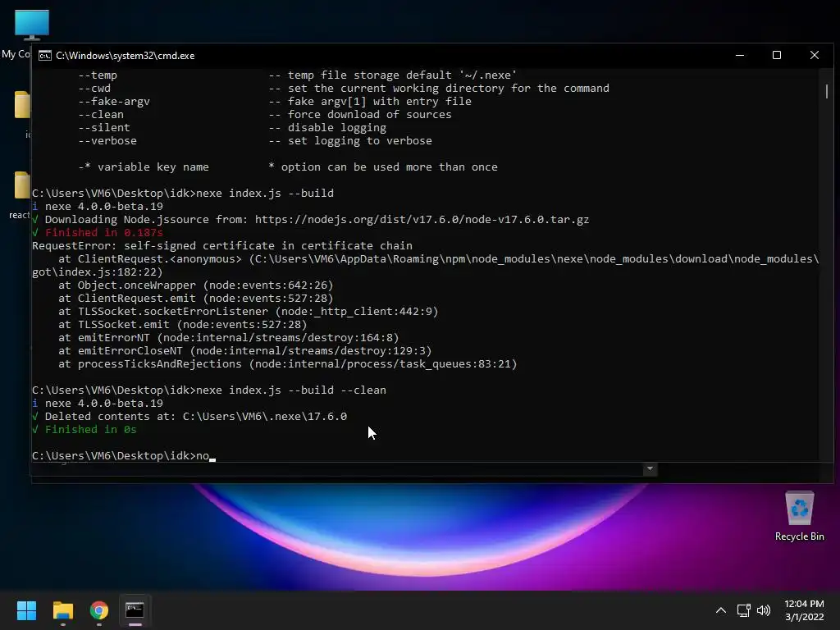
Task: Open File Explorer from the taskbar
Action: [63, 610]
